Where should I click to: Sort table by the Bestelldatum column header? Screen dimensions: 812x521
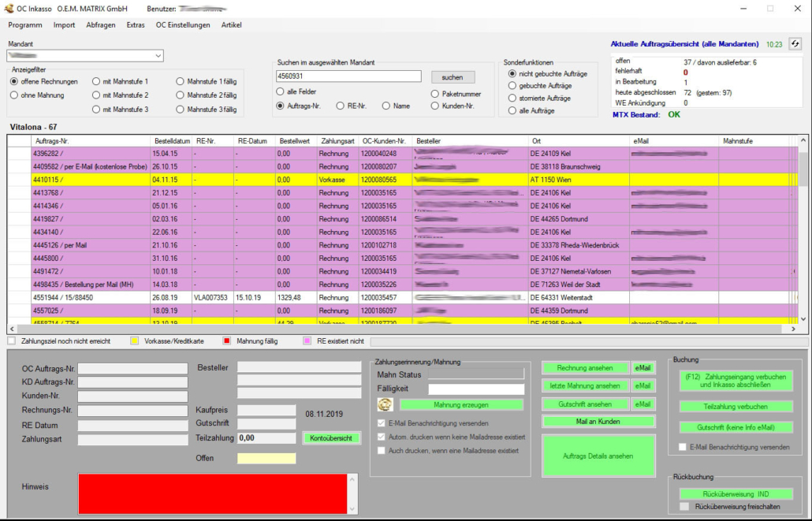pos(171,140)
